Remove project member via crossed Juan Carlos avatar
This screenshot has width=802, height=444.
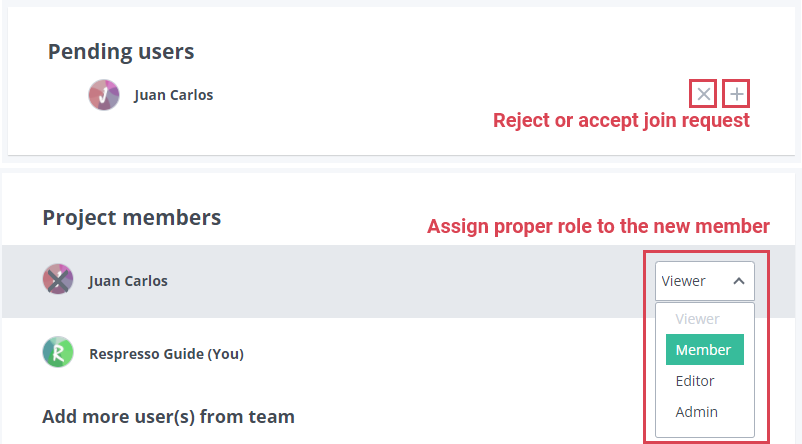click(58, 280)
